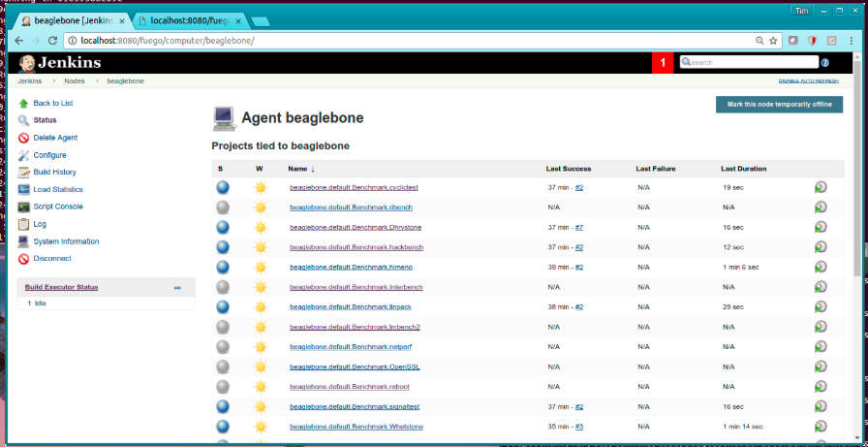Click the red notification badge showing 1
The width and height of the screenshot is (868, 447).
(663, 63)
